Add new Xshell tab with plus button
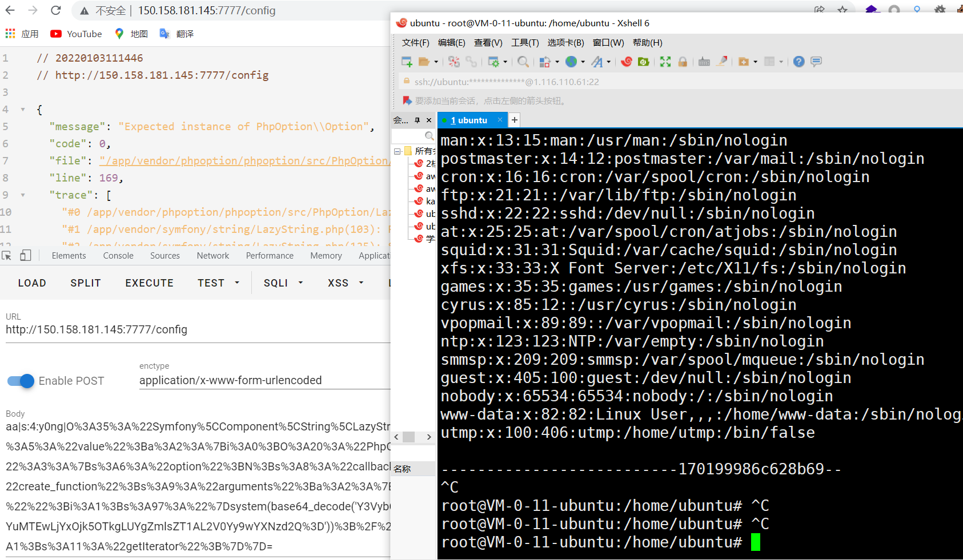Image resolution: width=963 pixels, height=560 pixels. coord(514,120)
